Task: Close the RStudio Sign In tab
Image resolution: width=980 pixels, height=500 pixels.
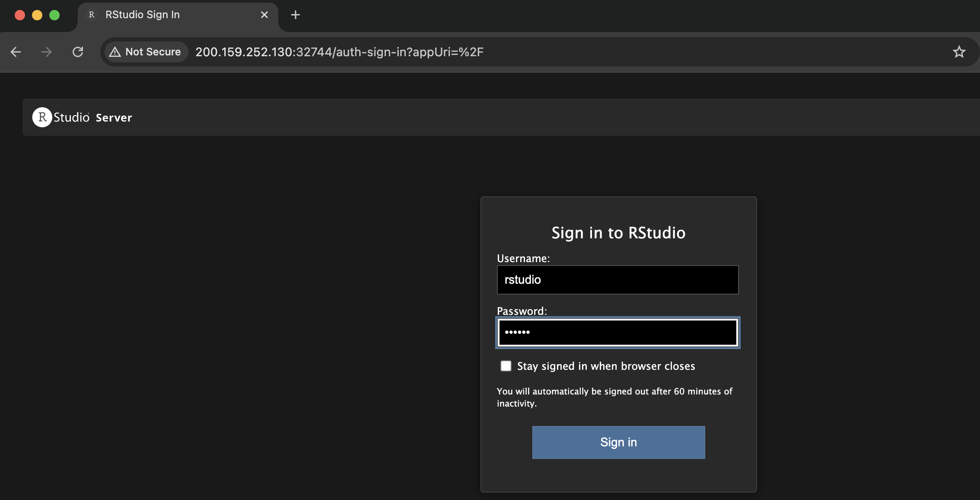Action: 264,15
